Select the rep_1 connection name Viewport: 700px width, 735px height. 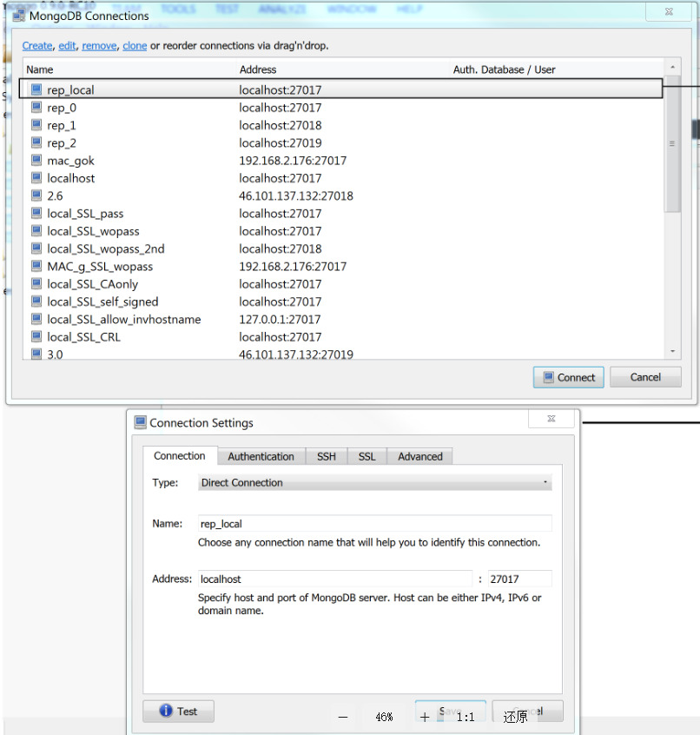62,125
